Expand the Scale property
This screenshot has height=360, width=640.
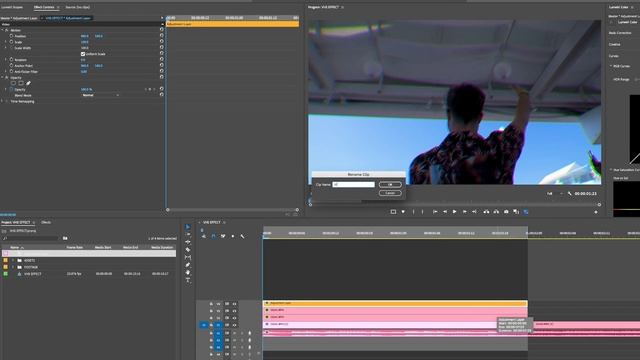(x=6, y=42)
